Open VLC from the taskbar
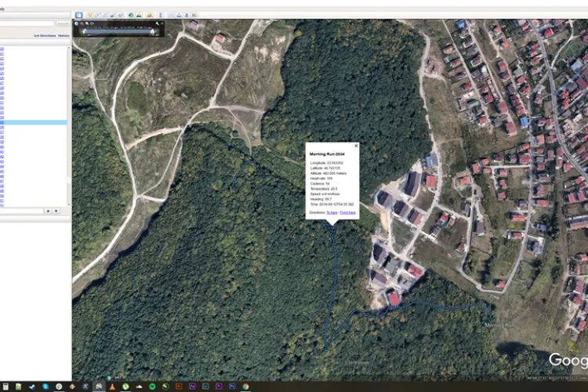588x392 pixels. pyautogui.click(x=111, y=387)
